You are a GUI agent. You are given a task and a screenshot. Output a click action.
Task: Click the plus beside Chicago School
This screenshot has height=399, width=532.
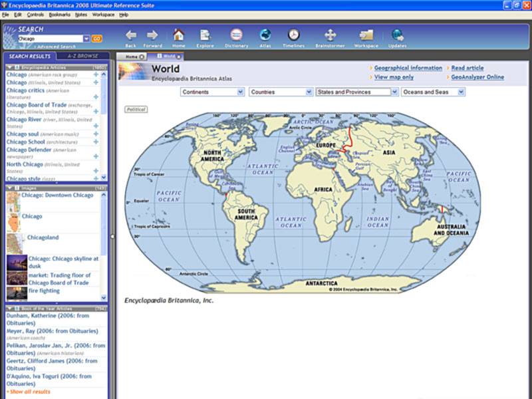pos(96,142)
